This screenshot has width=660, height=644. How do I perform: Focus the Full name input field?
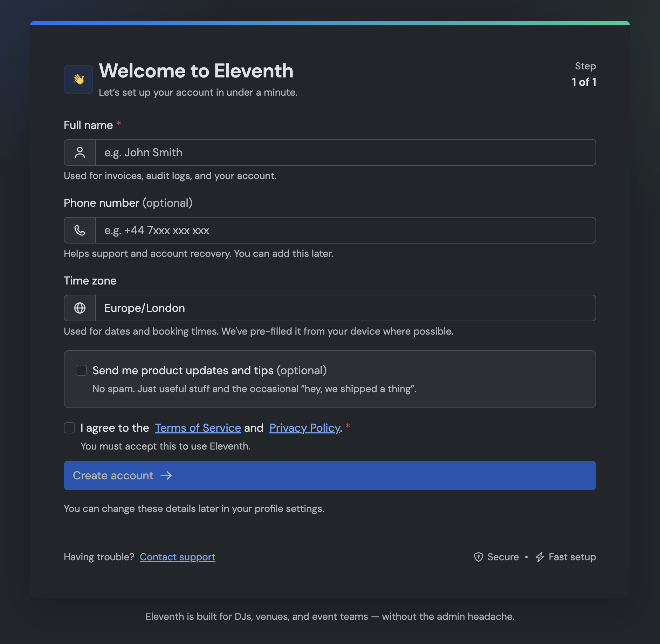coord(345,152)
